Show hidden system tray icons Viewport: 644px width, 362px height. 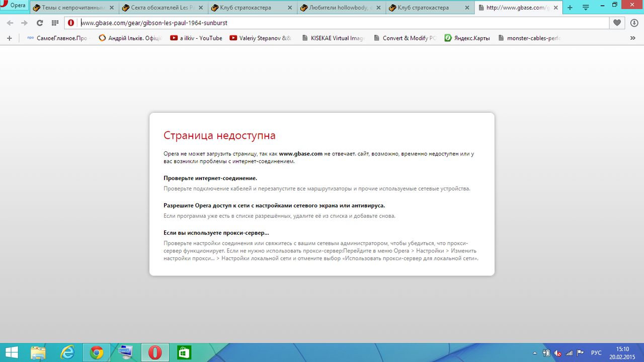click(x=535, y=353)
